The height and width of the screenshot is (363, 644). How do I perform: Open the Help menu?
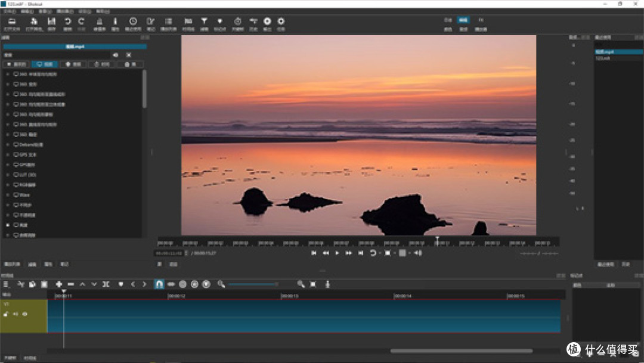[103, 11]
